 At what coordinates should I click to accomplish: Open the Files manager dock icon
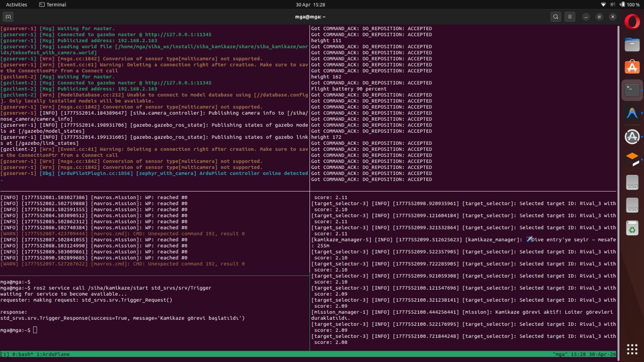632,44
